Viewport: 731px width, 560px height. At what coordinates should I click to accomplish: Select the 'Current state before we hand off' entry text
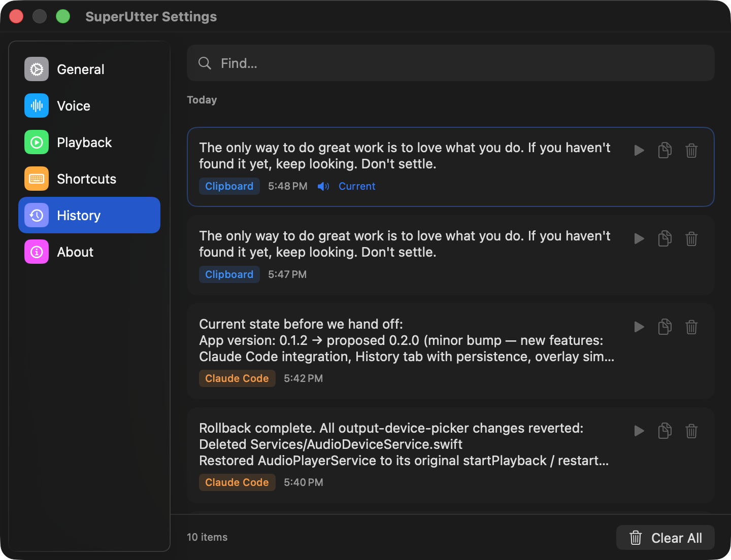pyautogui.click(x=407, y=340)
